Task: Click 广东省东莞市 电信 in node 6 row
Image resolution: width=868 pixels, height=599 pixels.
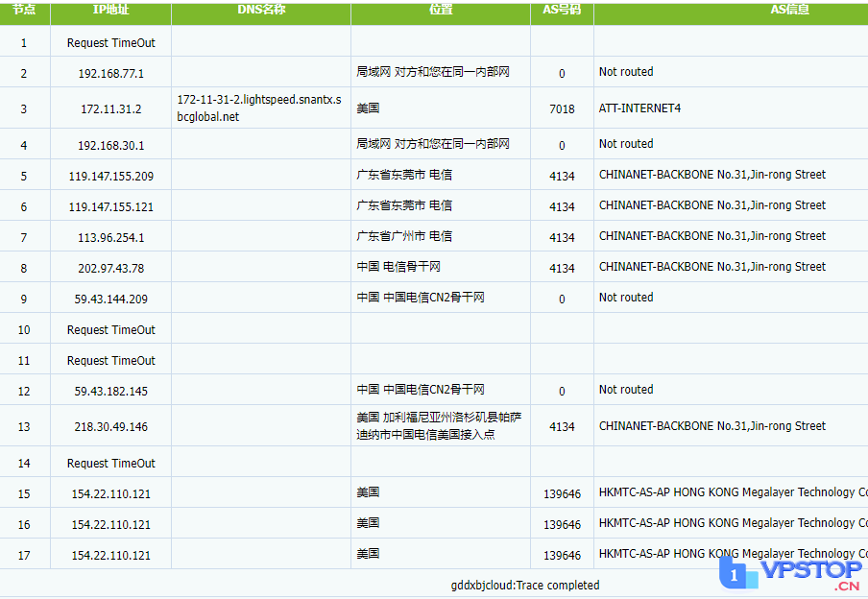Action: point(404,205)
